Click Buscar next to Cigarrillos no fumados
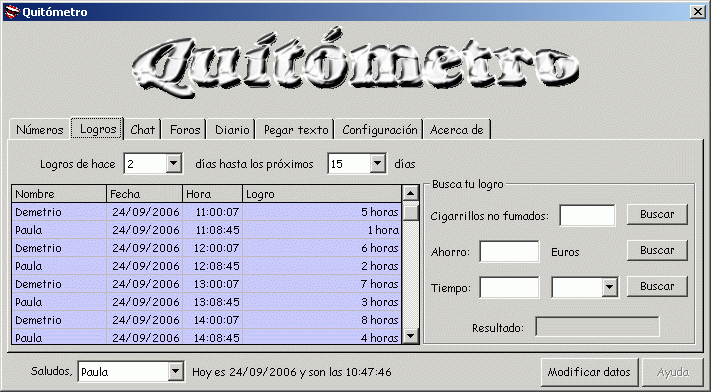This screenshot has width=711, height=392. (x=657, y=214)
